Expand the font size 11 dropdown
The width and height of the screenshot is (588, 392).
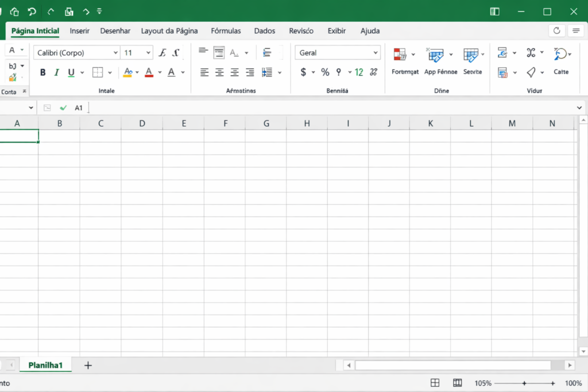148,53
